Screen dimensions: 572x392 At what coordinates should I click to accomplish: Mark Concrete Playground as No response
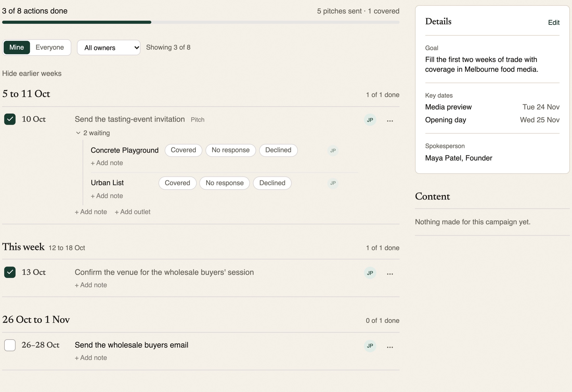(x=231, y=150)
